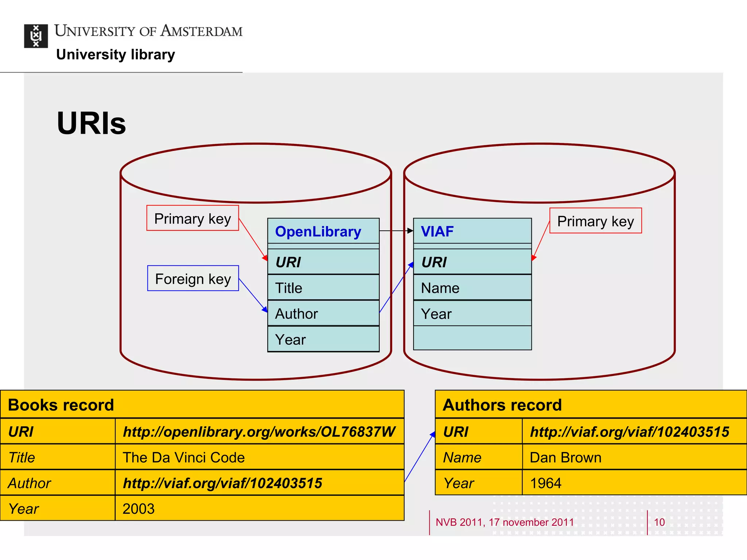Open the viaf.org URI in Authors record
The height and width of the screenshot is (560, 747).
point(630,432)
